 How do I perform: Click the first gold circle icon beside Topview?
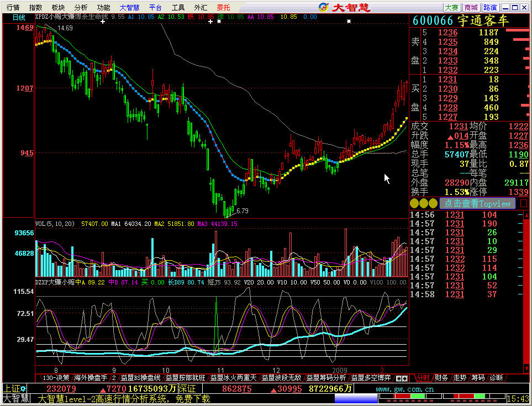414,203
